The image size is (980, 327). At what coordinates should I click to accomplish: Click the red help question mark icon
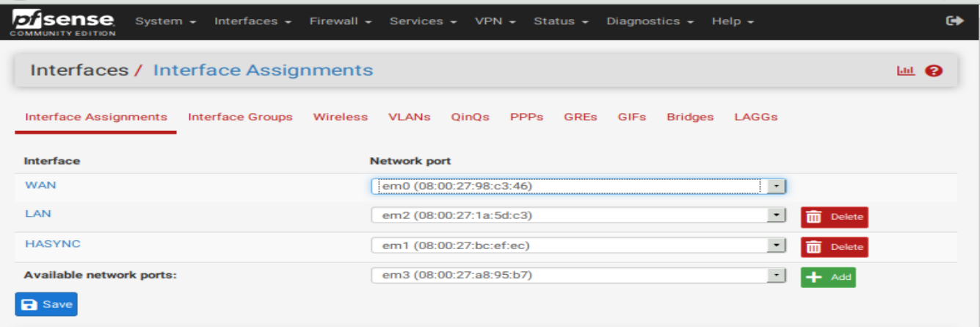coord(934,71)
